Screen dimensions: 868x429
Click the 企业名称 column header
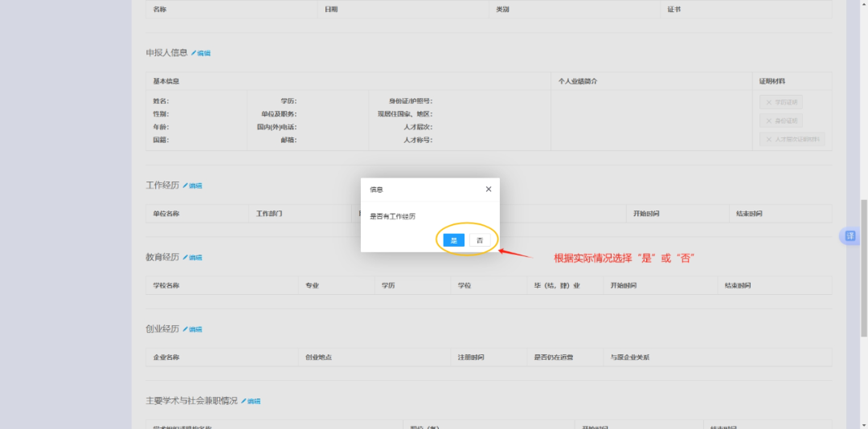(166, 357)
